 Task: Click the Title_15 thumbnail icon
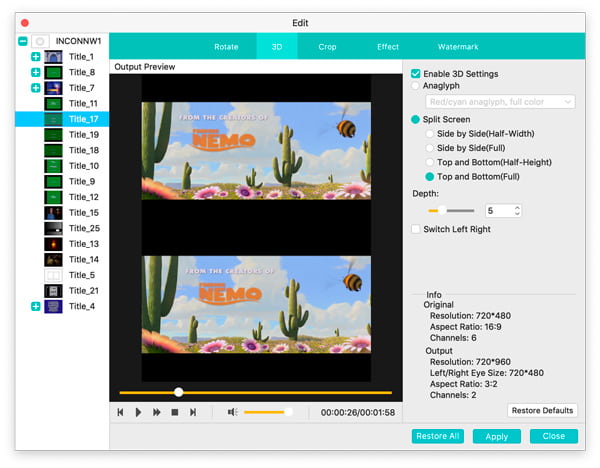click(x=53, y=213)
